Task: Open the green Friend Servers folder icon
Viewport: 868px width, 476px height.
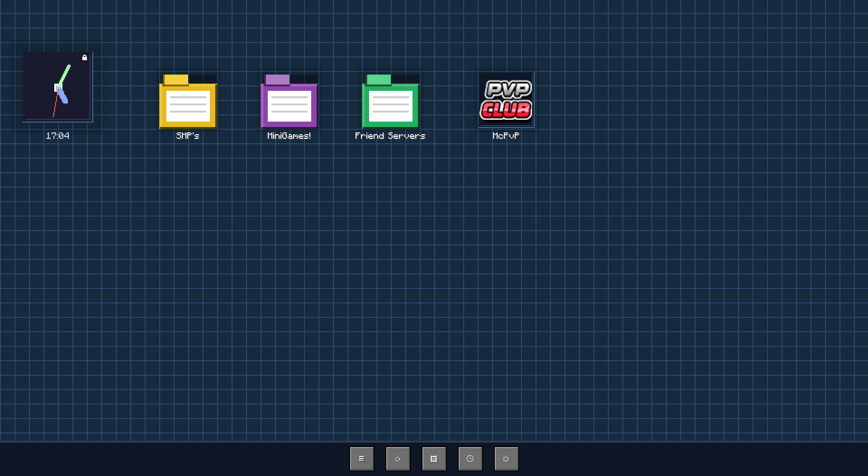Action: pyautogui.click(x=390, y=101)
